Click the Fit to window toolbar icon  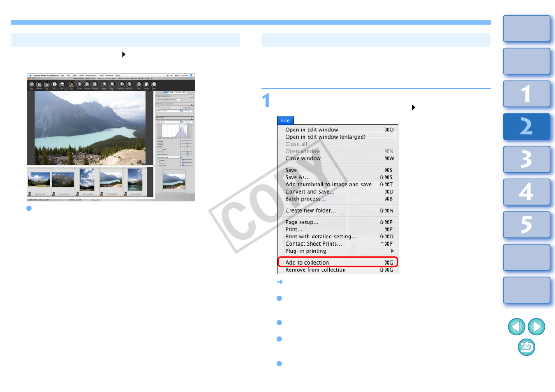coord(72,85)
